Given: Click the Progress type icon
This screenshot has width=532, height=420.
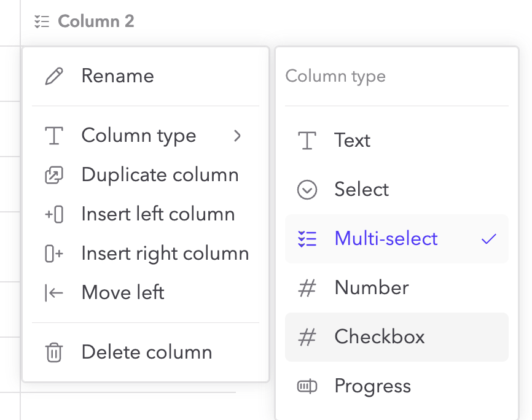Looking at the screenshot, I should click(307, 386).
